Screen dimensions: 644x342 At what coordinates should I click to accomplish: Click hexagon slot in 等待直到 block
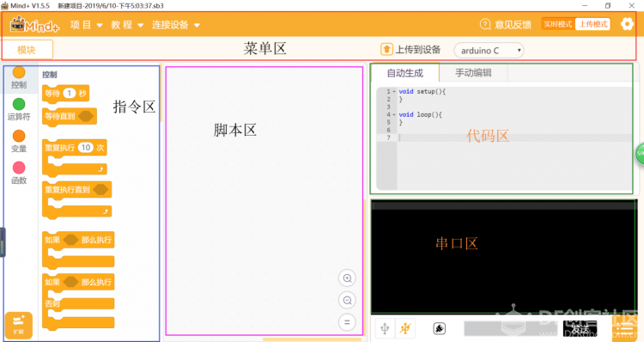[86, 116]
